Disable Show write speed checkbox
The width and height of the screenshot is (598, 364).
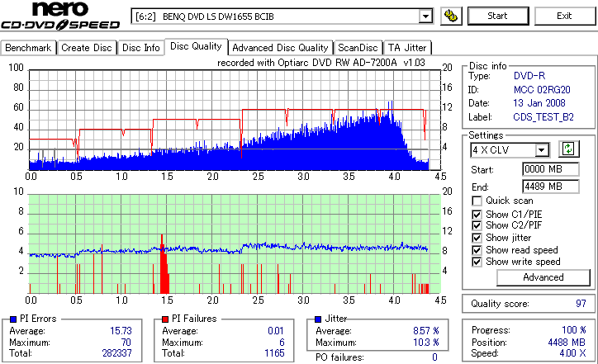[477, 262]
